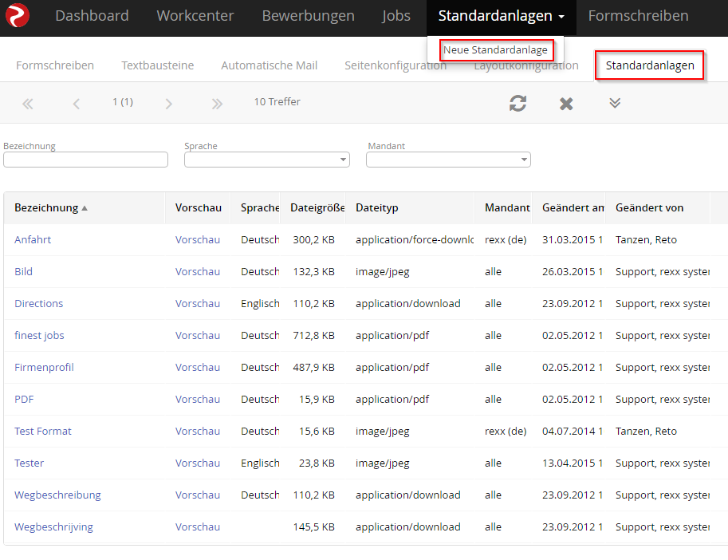Open the Tester entry link

tap(29, 463)
